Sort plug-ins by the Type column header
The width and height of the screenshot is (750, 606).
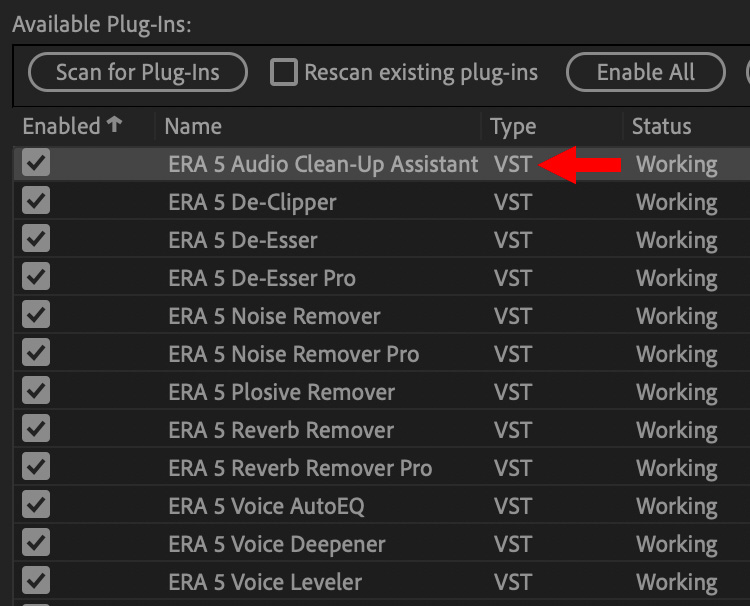point(513,127)
